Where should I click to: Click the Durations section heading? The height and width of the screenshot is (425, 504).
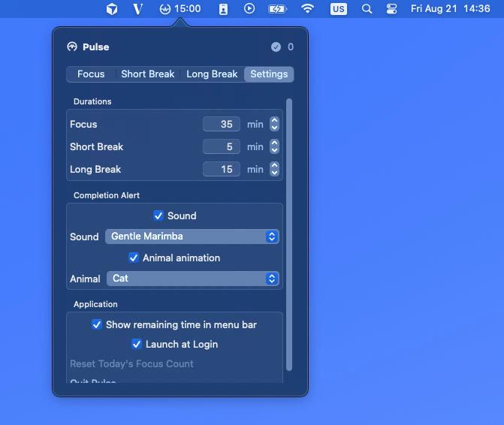point(92,101)
